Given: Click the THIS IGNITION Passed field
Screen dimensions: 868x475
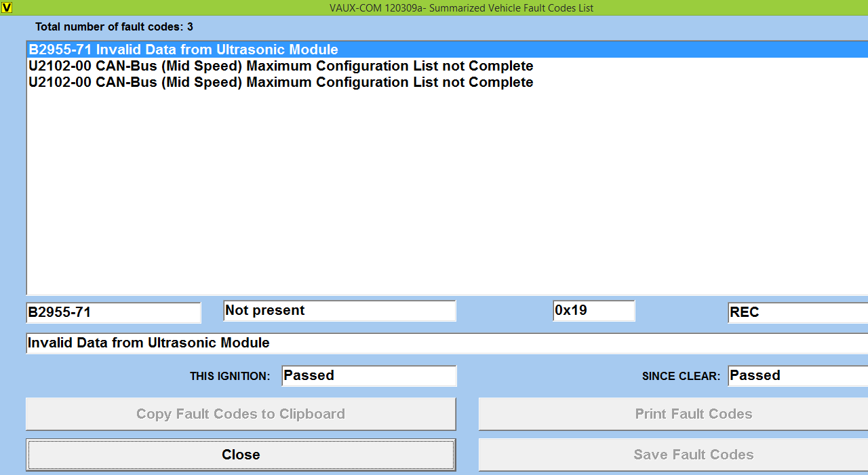Looking at the screenshot, I should 369,376.
